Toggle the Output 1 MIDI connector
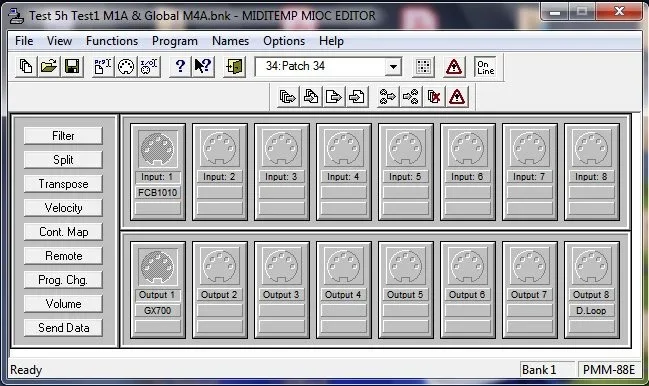649x386 pixels. [x=158, y=267]
